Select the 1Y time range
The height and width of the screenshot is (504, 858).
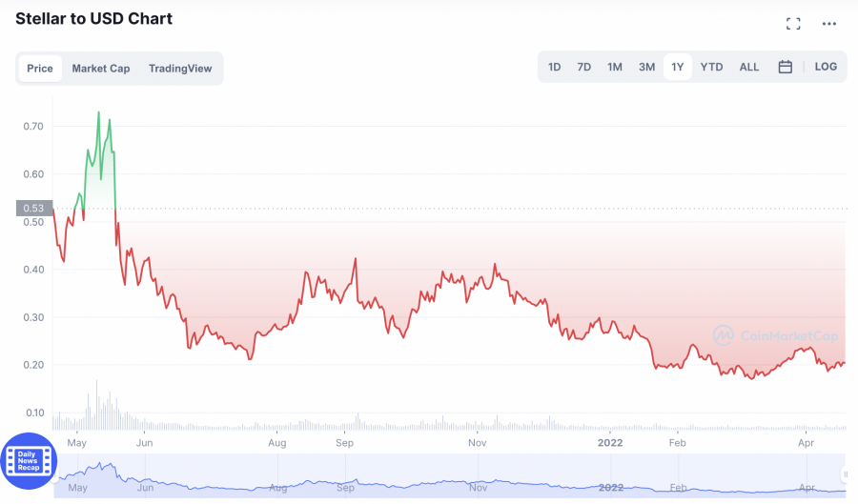pyautogui.click(x=678, y=67)
